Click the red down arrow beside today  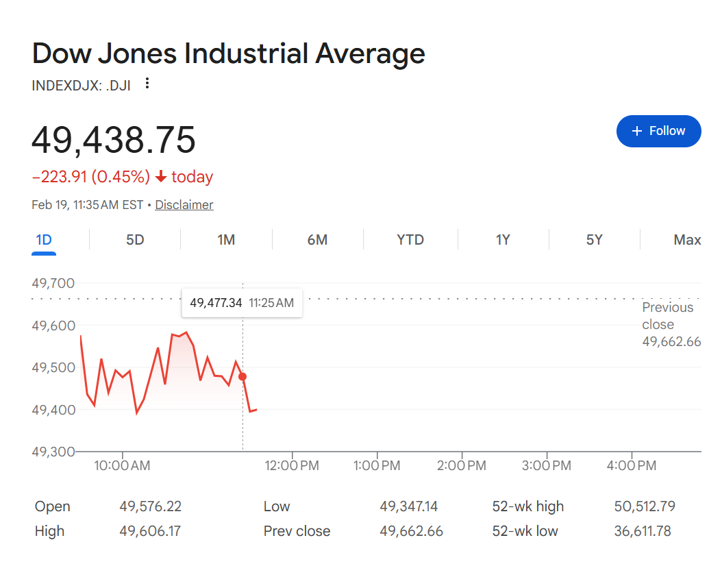click(161, 177)
